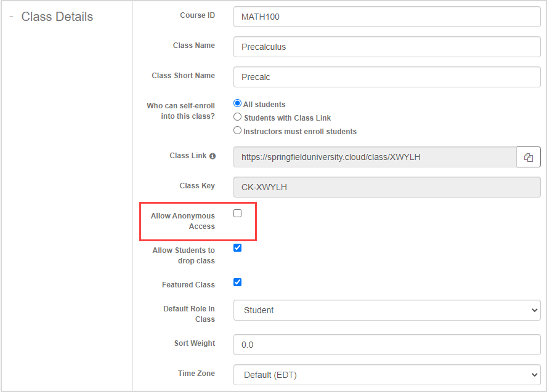The height and width of the screenshot is (392, 547).
Task: Select the Class Link URL field
Action: coord(374,157)
